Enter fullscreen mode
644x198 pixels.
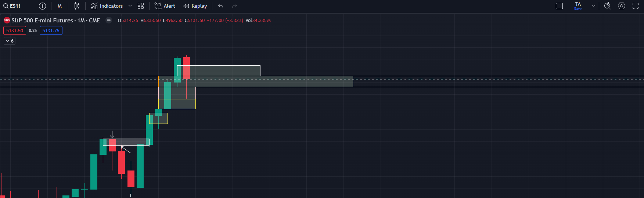pos(636,6)
